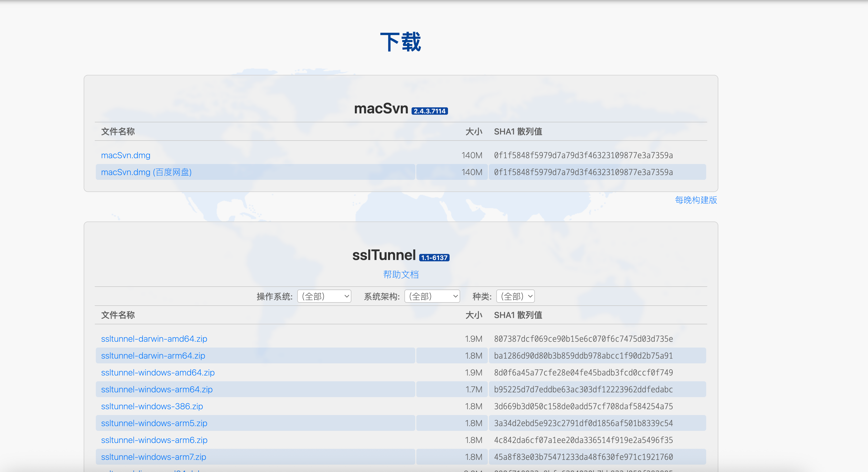Download ssltunnel-windows-amd64.zip

[158, 372]
